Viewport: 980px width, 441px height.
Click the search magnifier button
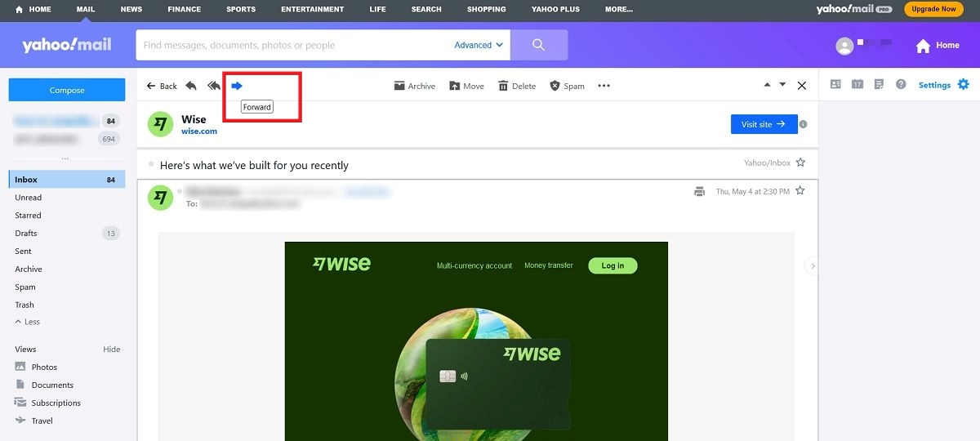click(x=539, y=45)
